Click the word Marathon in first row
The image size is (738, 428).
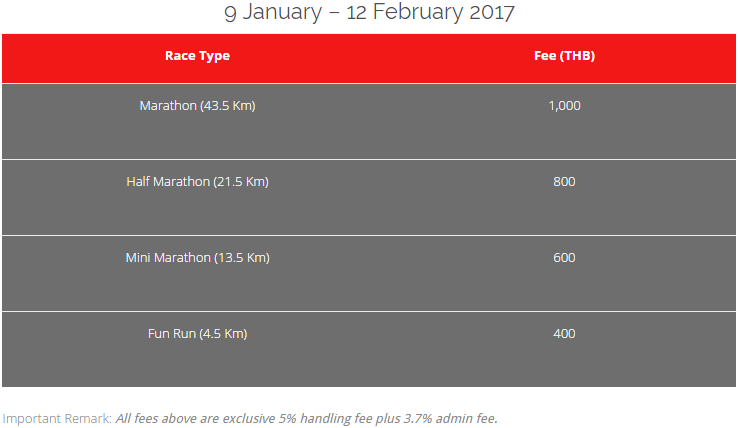pos(168,105)
